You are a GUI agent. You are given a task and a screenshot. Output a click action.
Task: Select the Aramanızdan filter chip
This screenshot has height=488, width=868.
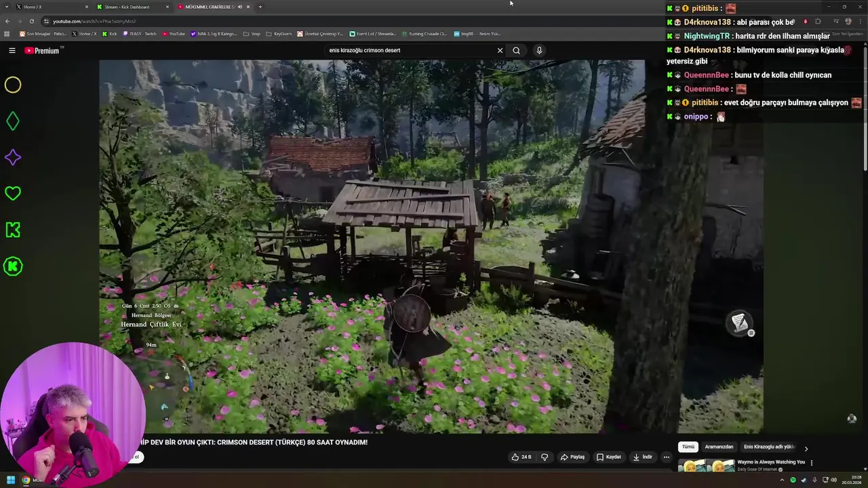719,447
